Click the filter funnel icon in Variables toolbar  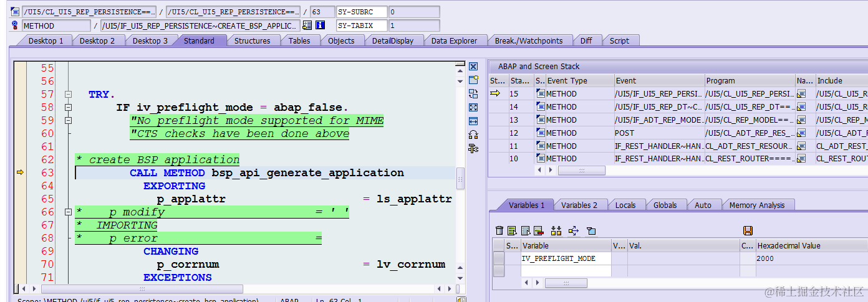[592, 230]
